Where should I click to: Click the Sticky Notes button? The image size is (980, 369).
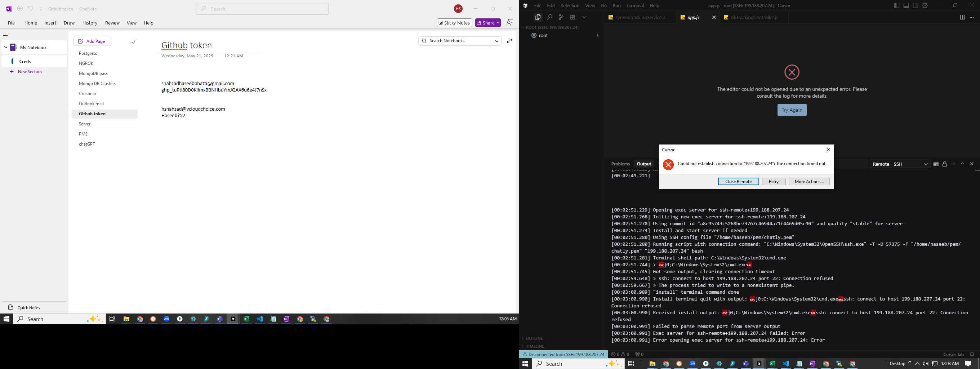[454, 23]
